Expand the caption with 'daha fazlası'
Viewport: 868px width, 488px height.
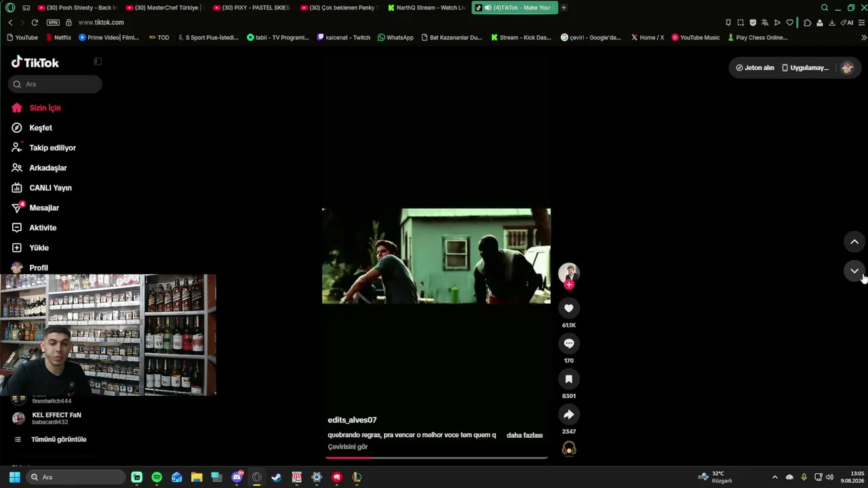click(524, 435)
